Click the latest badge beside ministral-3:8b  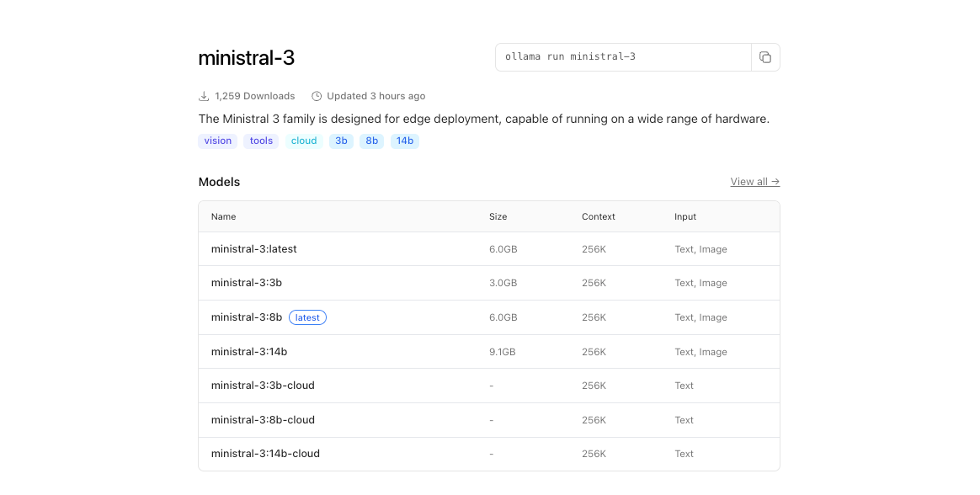(307, 317)
